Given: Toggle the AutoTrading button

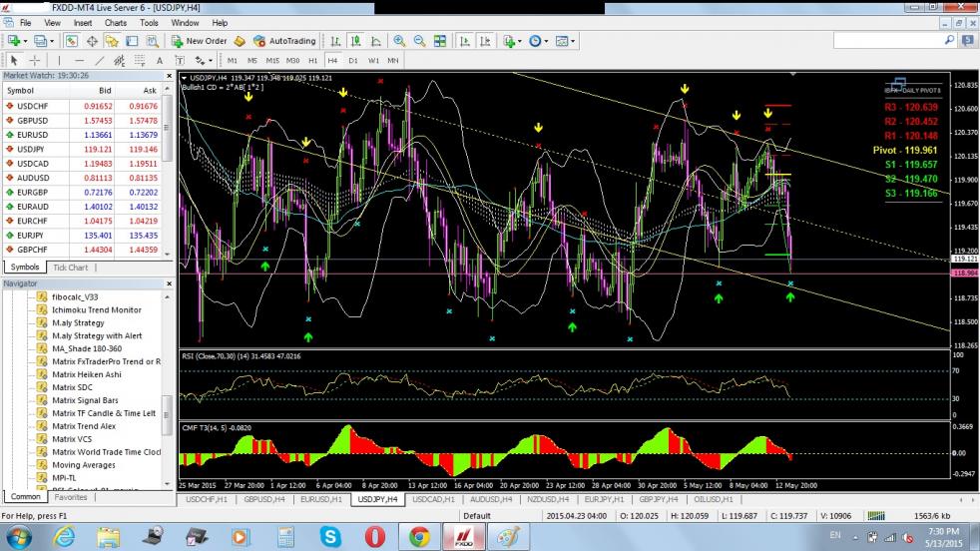Looking at the screenshot, I should 283,41.
